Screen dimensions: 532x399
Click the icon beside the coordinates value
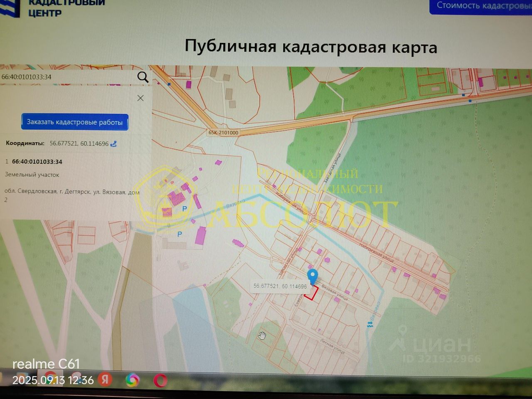point(113,144)
